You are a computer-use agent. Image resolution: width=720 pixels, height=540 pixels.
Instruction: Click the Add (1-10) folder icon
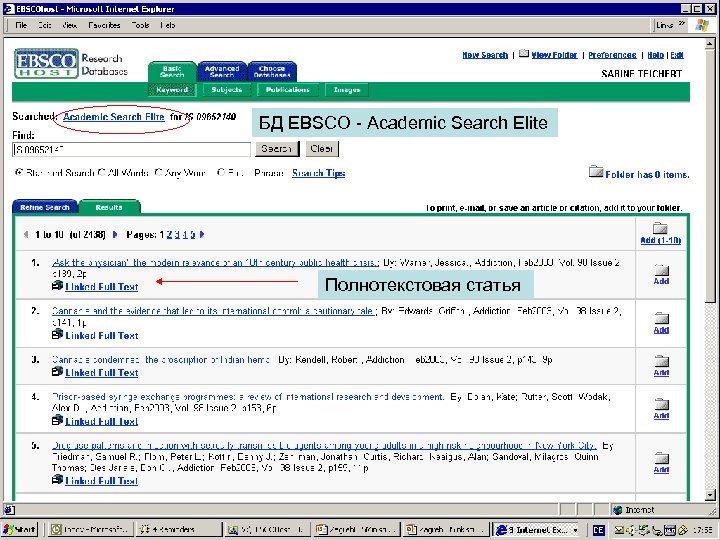[660, 228]
